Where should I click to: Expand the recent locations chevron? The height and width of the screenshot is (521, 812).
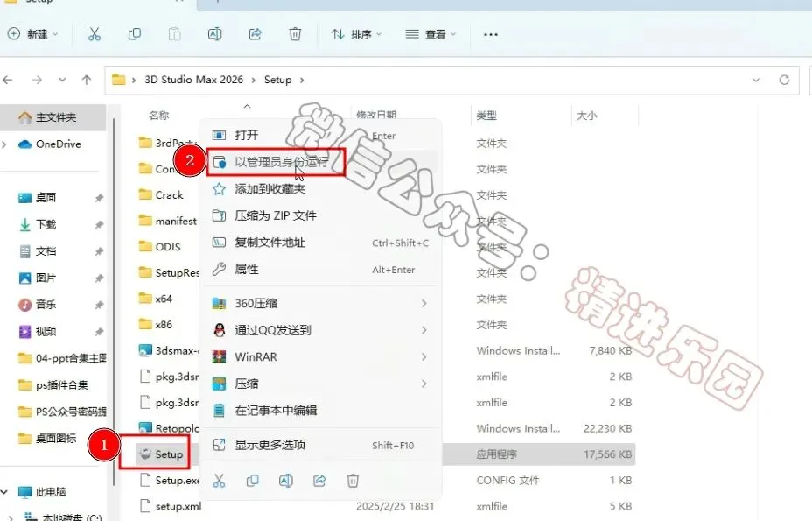[62, 80]
